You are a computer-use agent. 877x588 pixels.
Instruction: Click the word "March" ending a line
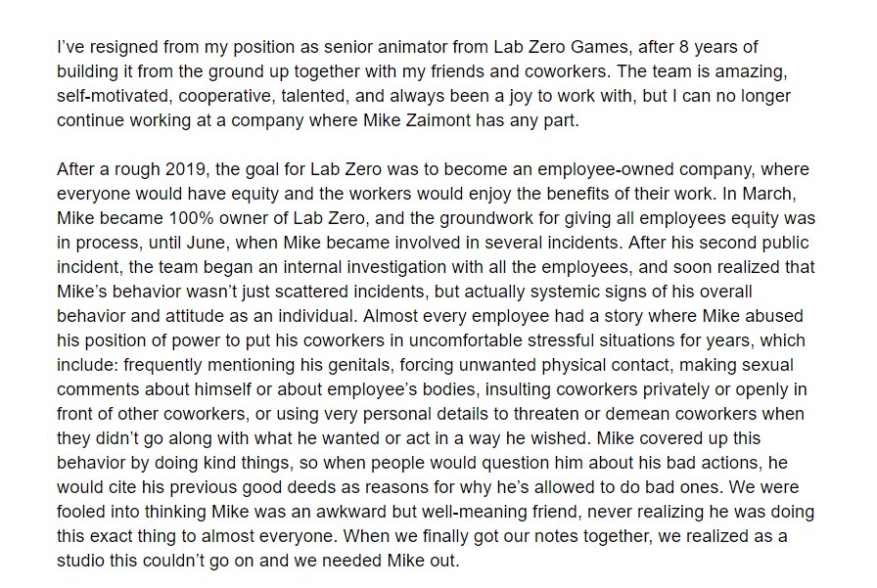(x=768, y=194)
